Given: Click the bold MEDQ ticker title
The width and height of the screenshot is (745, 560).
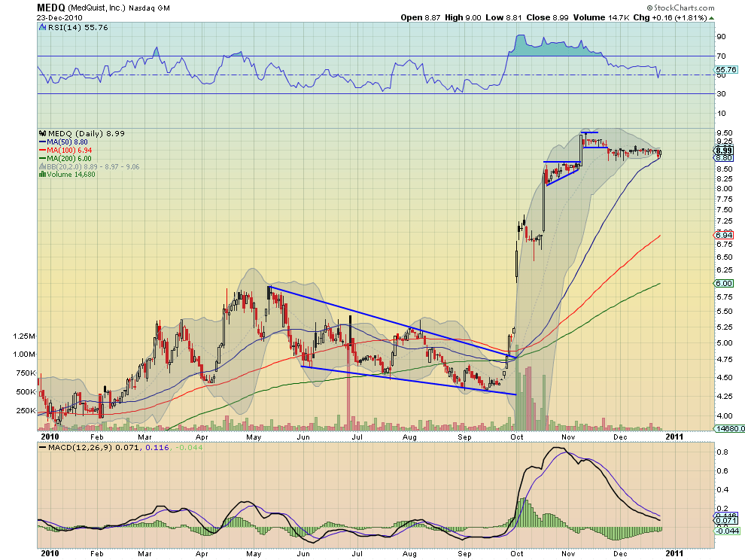Looking at the screenshot, I should pos(51,8).
